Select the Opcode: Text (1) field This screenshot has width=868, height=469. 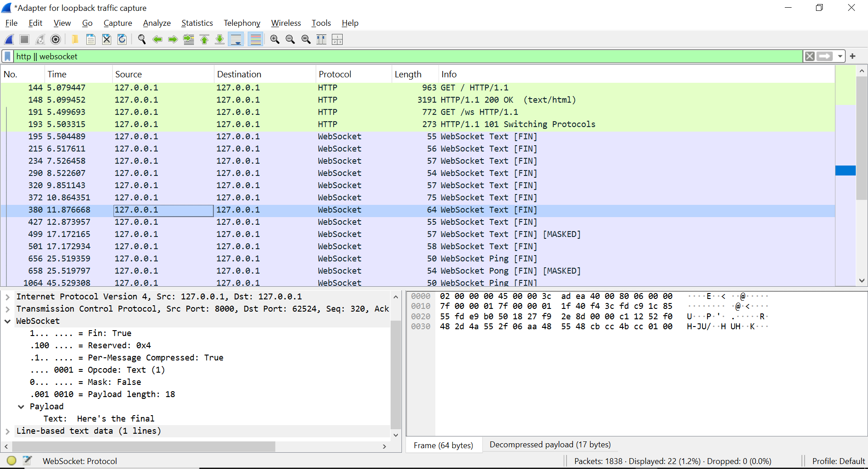[97, 370]
